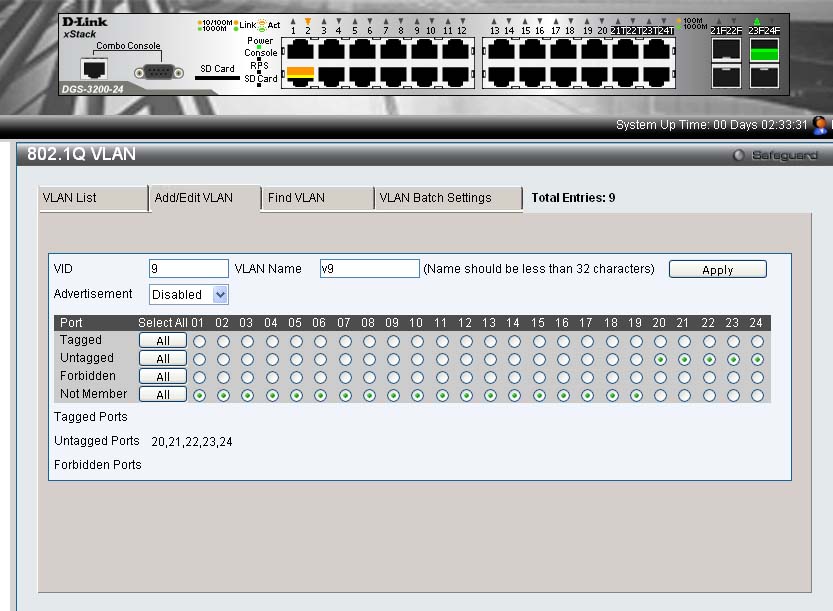Click All button for Tagged row
Viewport: 833px width, 611px height.
click(162, 341)
